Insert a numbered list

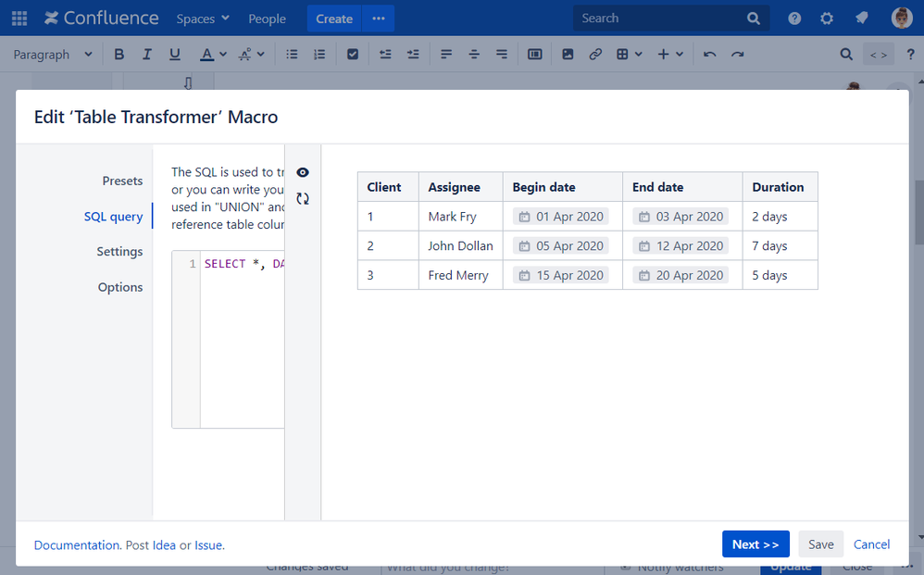319,55
